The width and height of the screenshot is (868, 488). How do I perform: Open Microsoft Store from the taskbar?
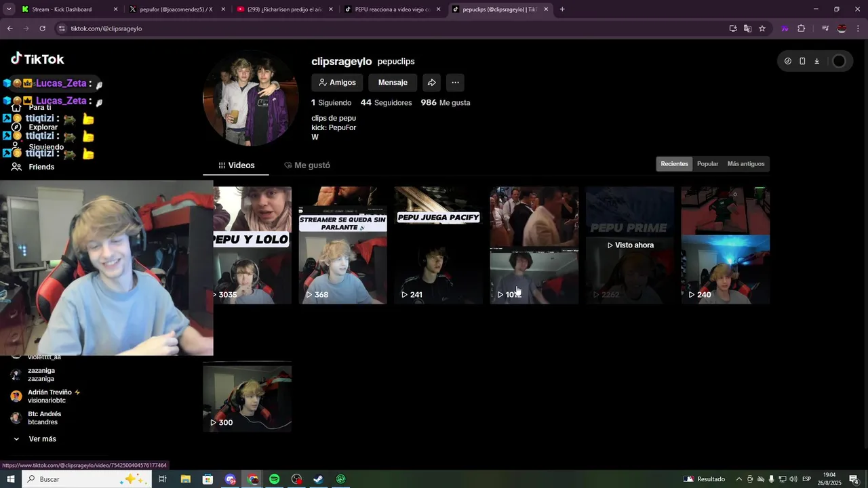click(x=208, y=479)
